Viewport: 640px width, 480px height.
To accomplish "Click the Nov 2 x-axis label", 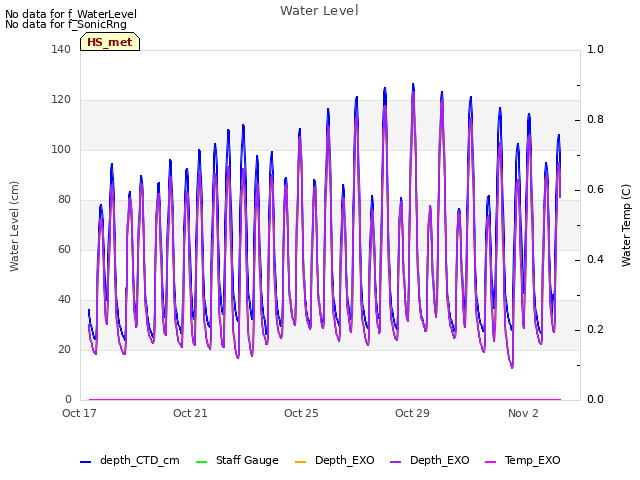I will [x=523, y=413].
